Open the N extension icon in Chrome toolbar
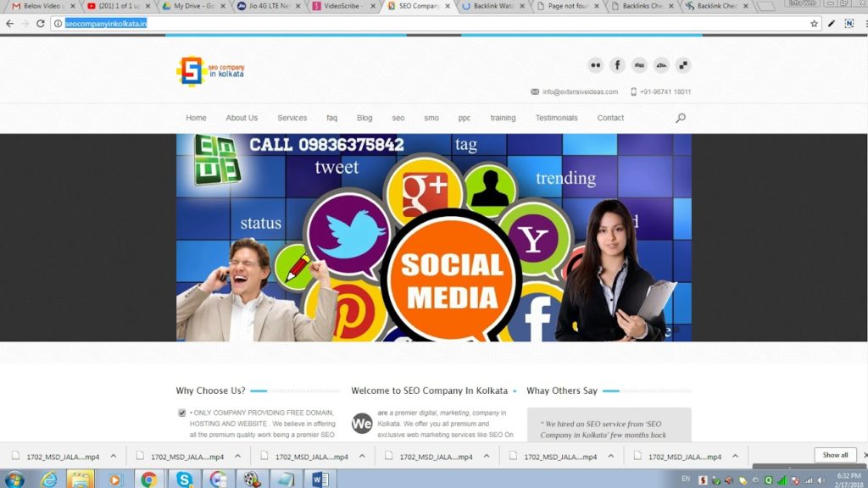This screenshot has height=488, width=868. (x=849, y=23)
